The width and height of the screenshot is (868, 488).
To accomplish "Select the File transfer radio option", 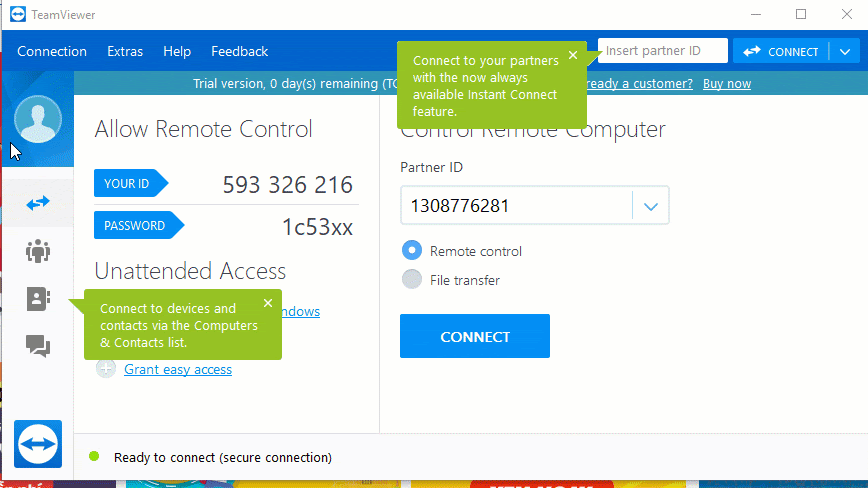I will pos(412,279).
